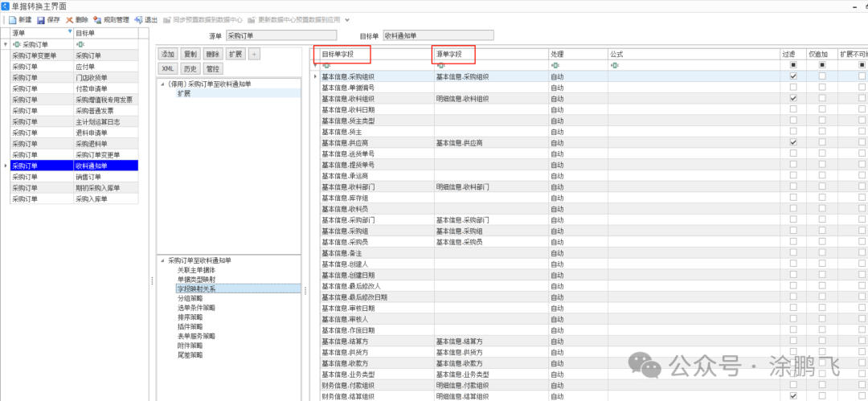Click the 保存 (Save) toolbar icon
Viewport: 868px width, 401px height.
click(x=41, y=19)
